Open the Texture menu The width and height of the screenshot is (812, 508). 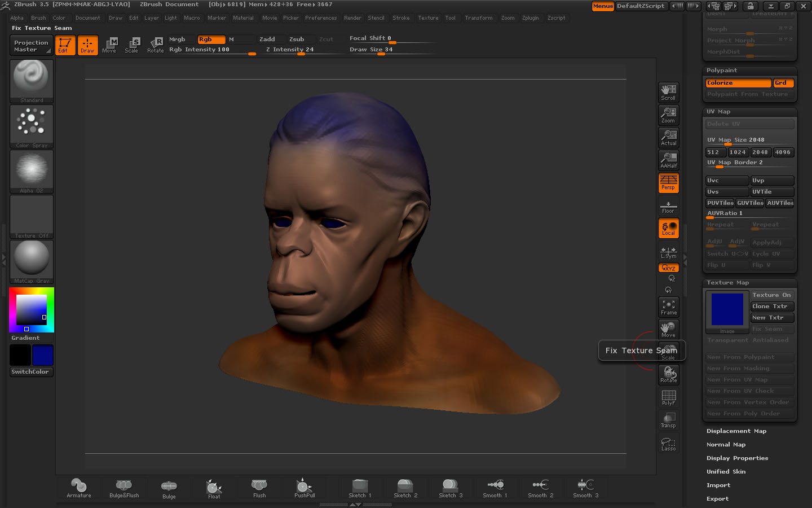[x=428, y=18]
